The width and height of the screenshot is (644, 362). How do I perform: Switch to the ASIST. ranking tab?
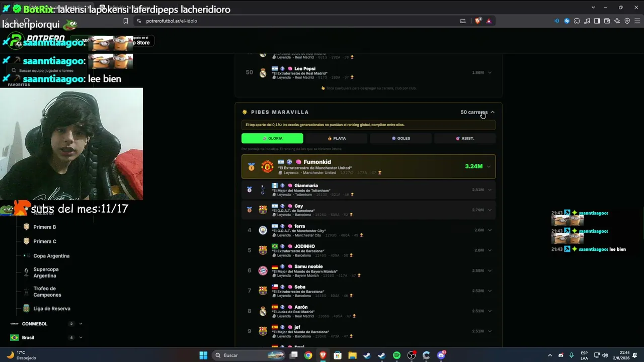[x=465, y=138]
